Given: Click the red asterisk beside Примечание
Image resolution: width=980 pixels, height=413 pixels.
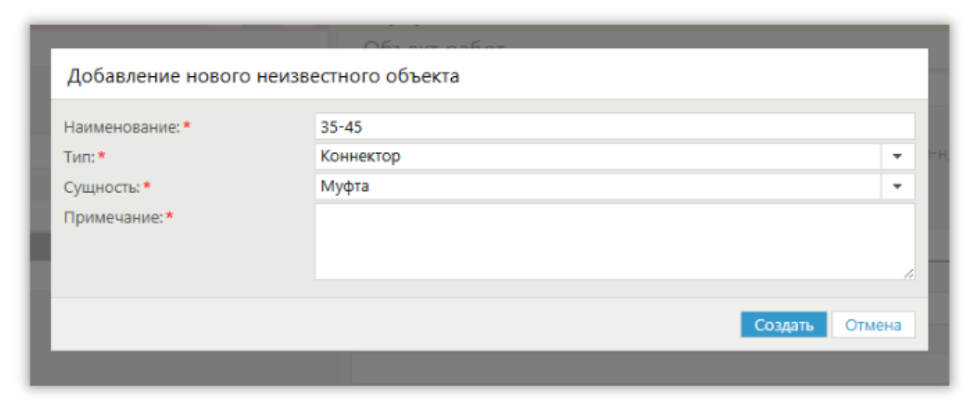Looking at the screenshot, I should pos(169,217).
